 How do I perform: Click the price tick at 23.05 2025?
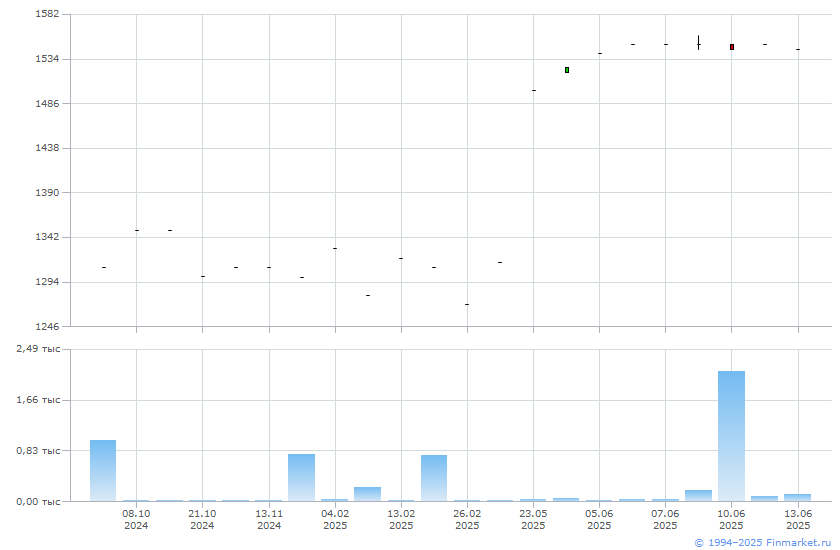534,91
